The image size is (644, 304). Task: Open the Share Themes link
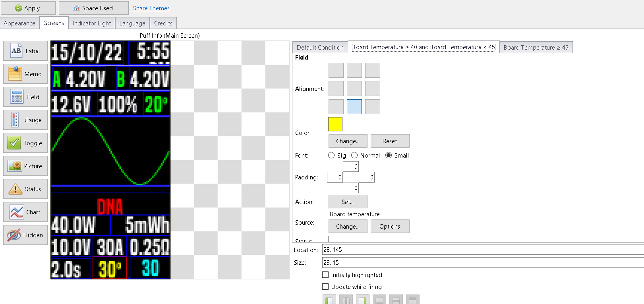151,8
